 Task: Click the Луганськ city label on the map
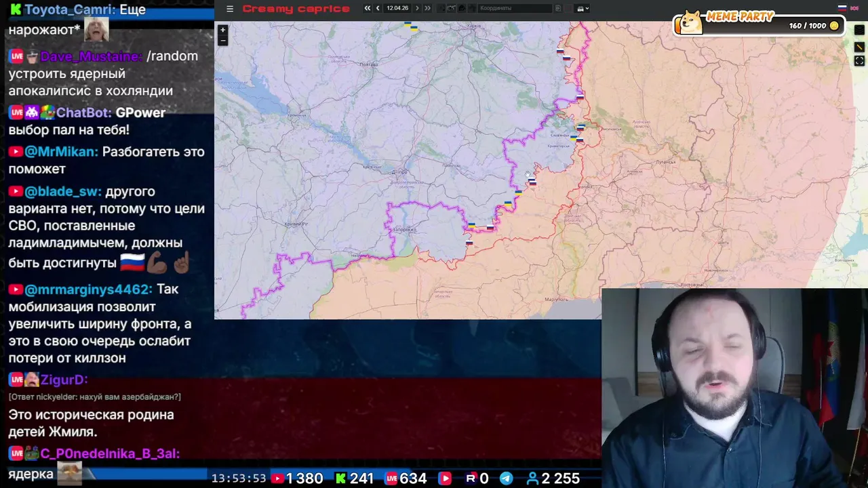click(666, 162)
